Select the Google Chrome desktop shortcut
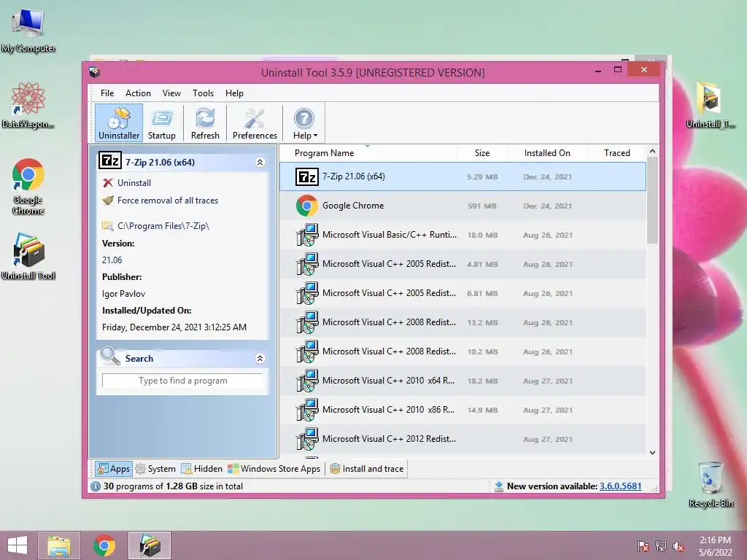 pyautogui.click(x=28, y=186)
